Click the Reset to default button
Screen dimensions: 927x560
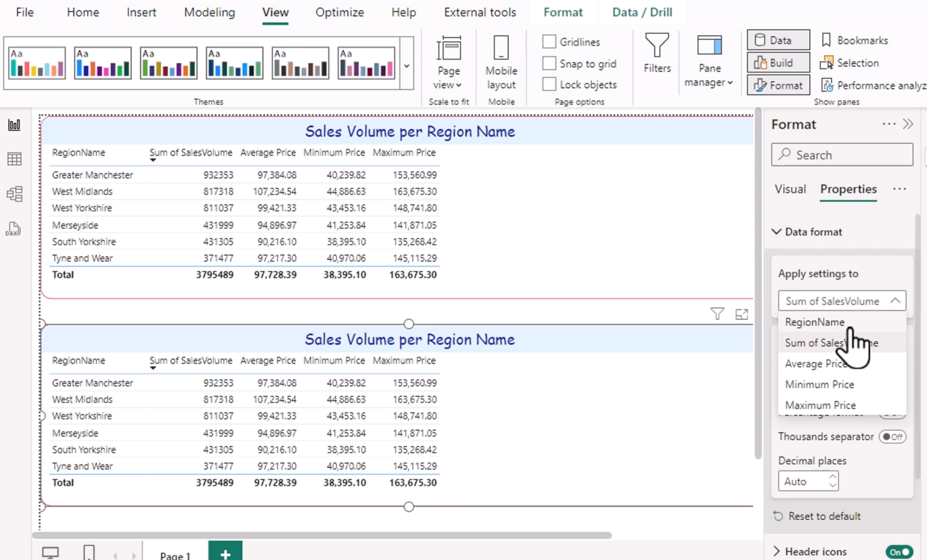(817, 516)
